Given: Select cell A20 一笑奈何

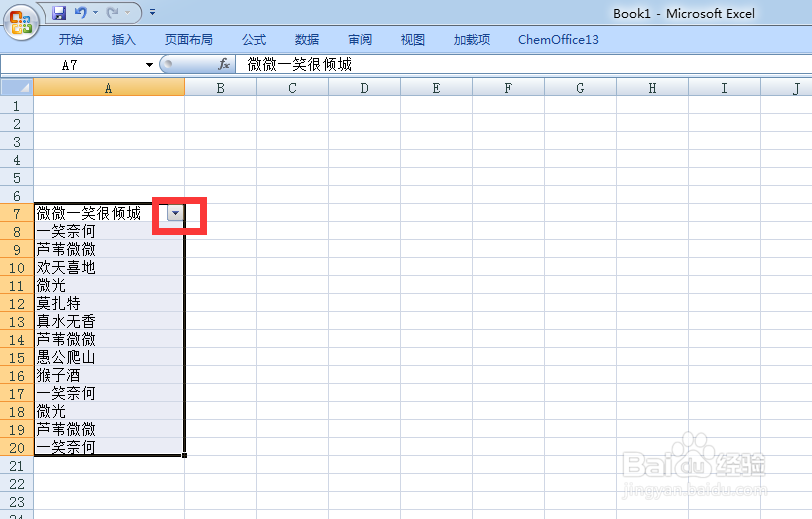Looking at the screenshot, I should (x=109, y=447).
